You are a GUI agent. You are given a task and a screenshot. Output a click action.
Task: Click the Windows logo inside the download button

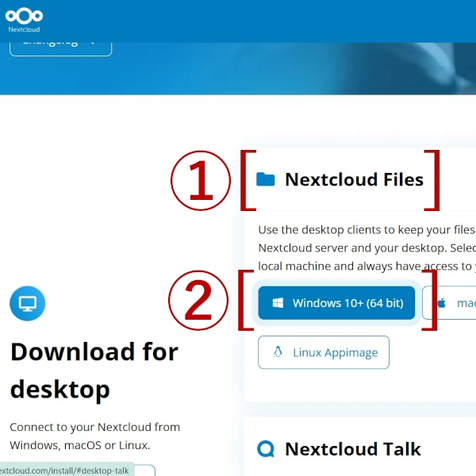click(x=278, y=303)
